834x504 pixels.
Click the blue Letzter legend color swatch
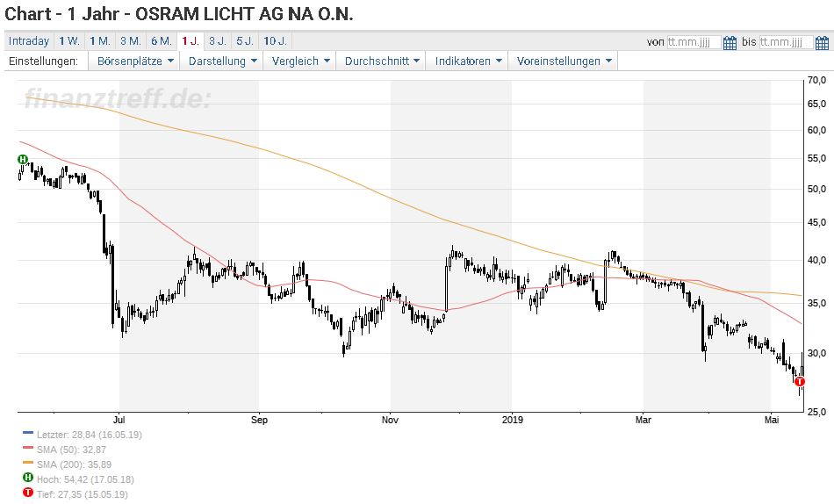[28, 434]
